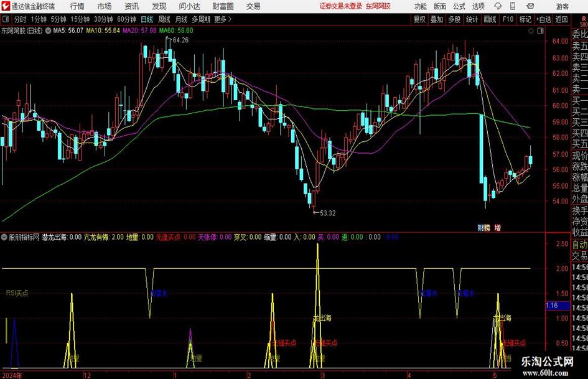Open the mobile phone icon in title bar
This screenshot has width=588, height=379.
(x=513, y=6)
